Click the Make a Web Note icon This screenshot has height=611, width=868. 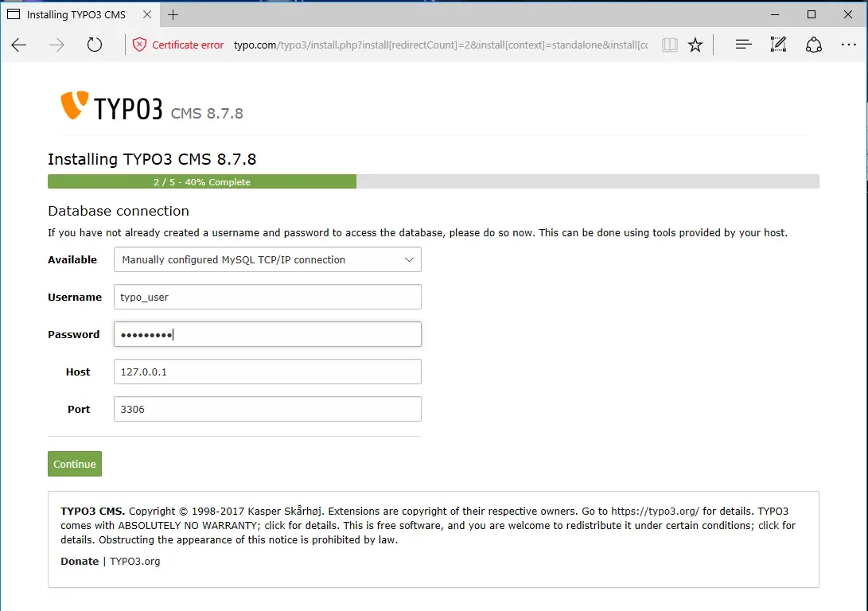tap(778, 45)
